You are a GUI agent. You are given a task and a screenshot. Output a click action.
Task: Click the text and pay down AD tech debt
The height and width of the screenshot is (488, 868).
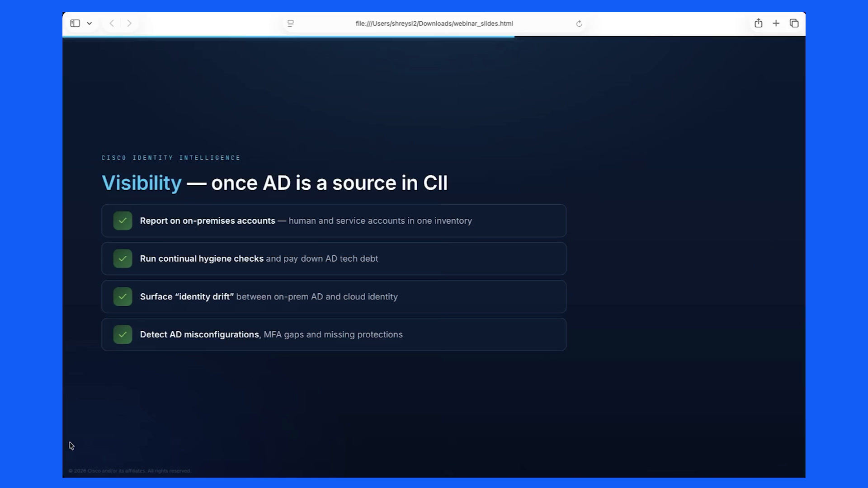(x=322, y=258)
